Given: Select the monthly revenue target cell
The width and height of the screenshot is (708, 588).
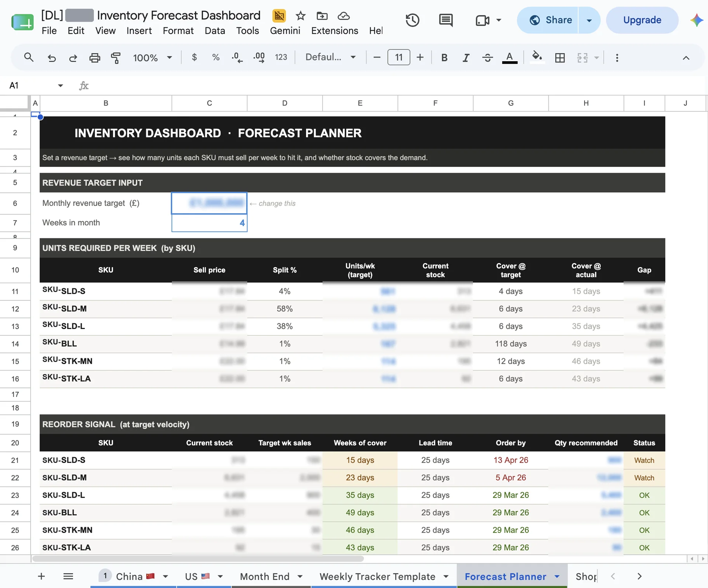Looking at the screenshot, I should point(209,203).
